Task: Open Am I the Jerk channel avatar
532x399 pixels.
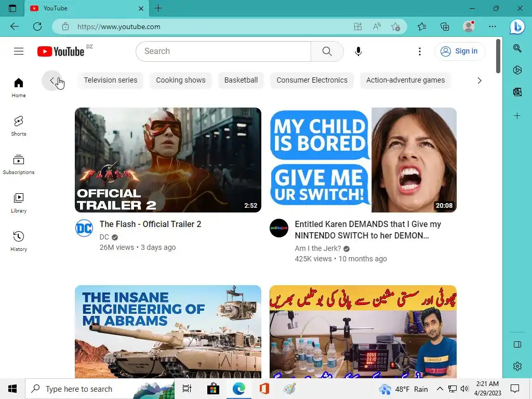Action: [x=279, y=228]
